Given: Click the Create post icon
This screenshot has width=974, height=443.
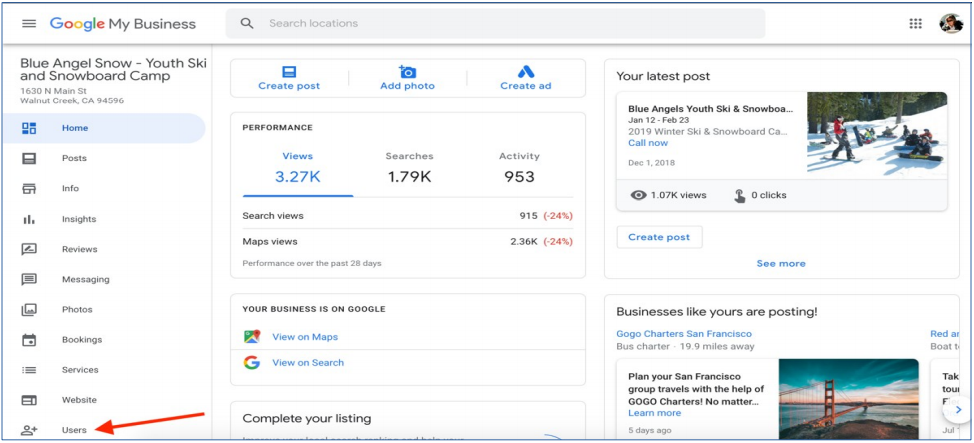Looking at the screenshot, I should [289, 72].
